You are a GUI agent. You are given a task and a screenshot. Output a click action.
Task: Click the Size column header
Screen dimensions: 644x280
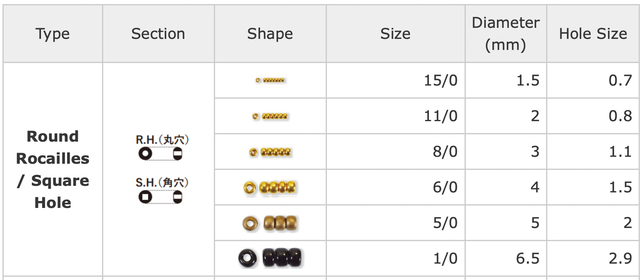pos(395,34)
